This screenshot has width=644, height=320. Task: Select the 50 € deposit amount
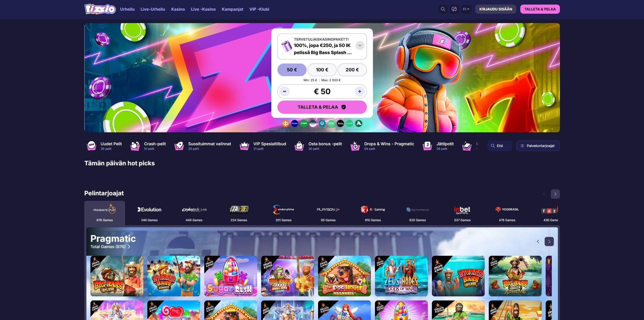292,70
